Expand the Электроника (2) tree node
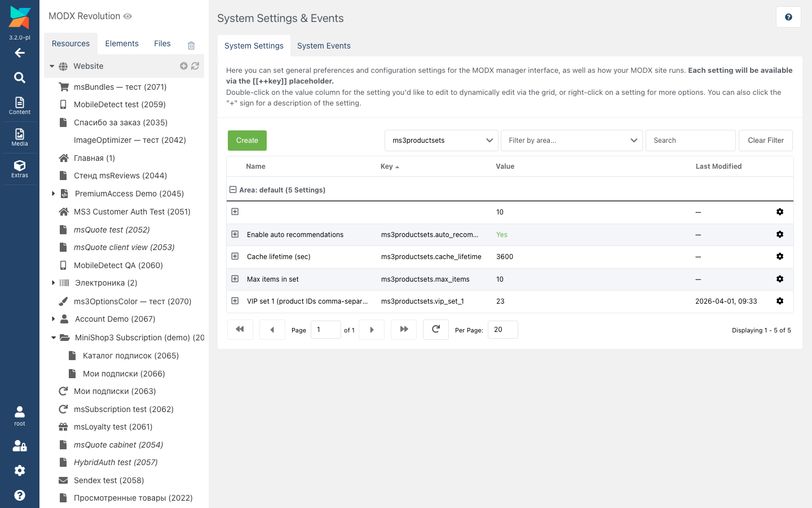 coord(54,283)
